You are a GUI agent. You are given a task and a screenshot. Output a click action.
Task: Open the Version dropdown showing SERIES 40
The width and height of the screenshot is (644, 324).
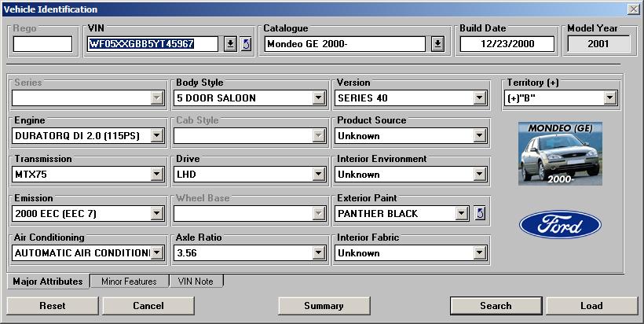[x=479, y=98]
